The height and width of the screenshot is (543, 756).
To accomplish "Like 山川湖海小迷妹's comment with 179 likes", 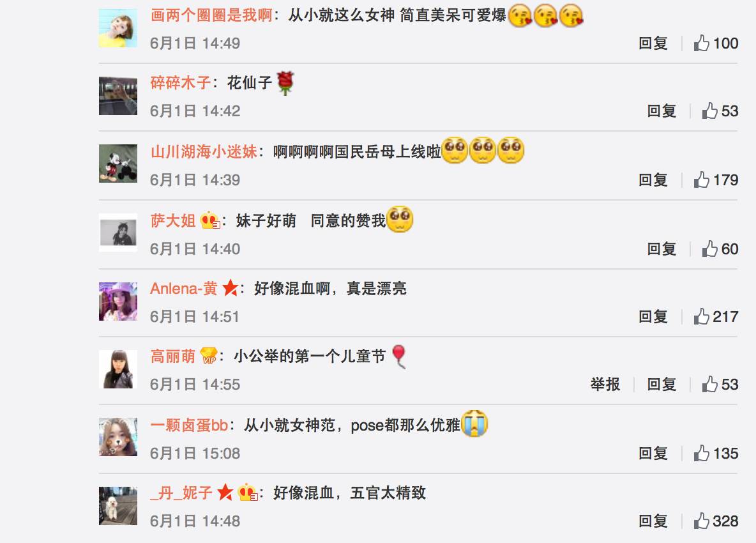I will [716, 180].
